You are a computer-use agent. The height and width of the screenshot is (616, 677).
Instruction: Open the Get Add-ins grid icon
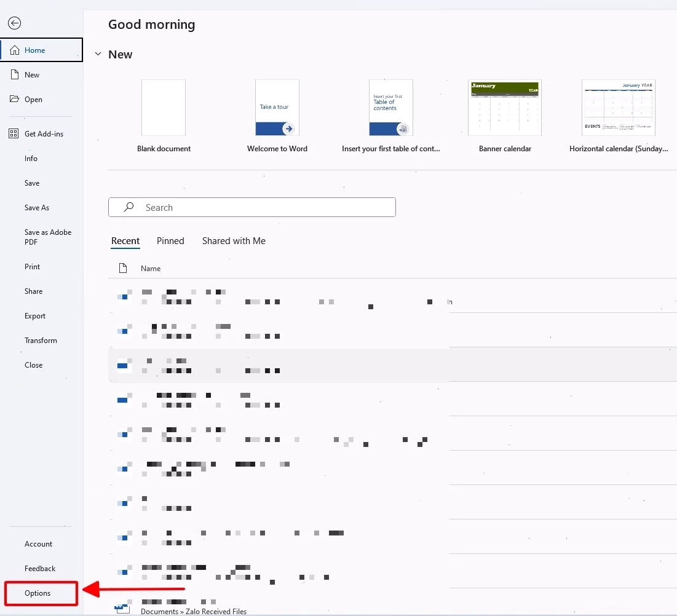coord(14,133)
